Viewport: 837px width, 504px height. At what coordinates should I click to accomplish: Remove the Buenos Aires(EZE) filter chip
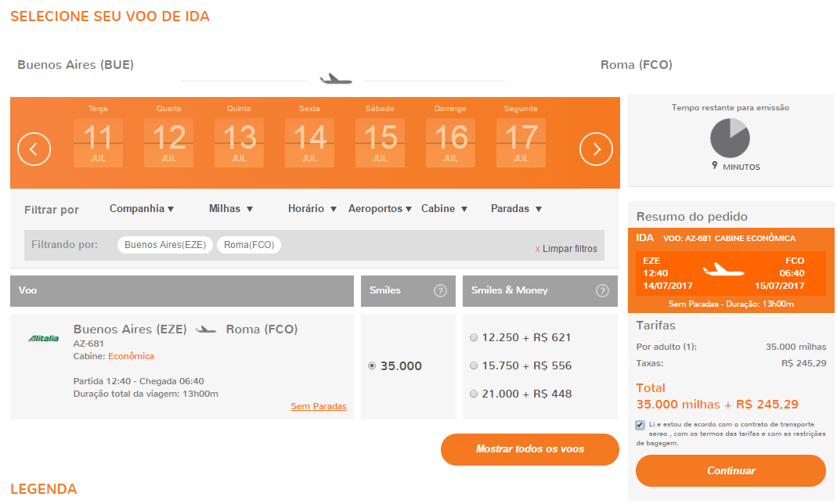coord(165,245)
